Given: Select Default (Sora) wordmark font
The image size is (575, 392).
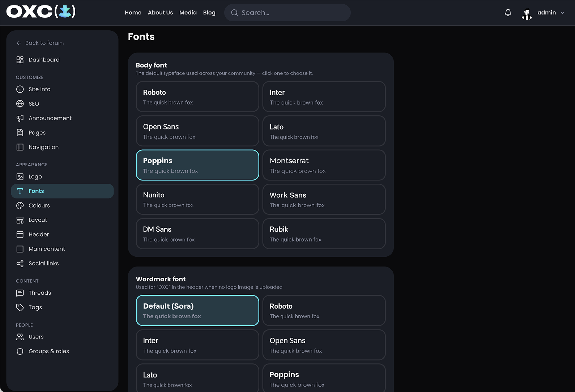Looking at the screenshot, I should [x=197, y=311].
